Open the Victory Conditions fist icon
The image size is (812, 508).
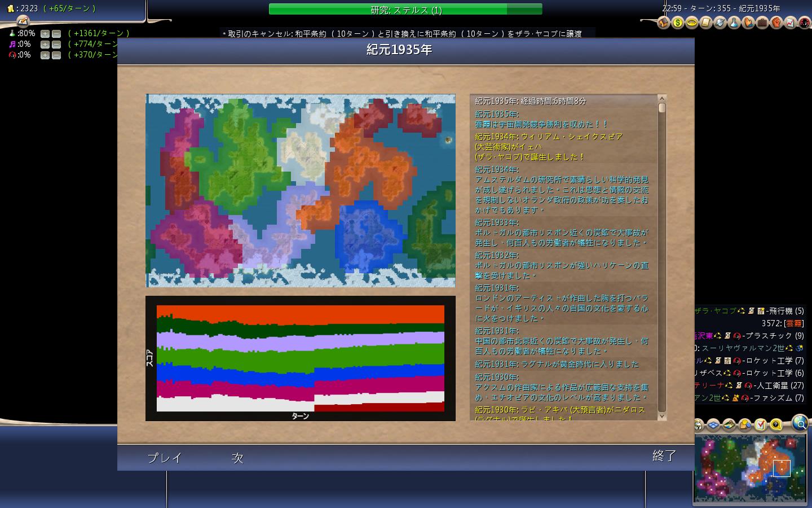pyautogui.click(x=776, y=23)
